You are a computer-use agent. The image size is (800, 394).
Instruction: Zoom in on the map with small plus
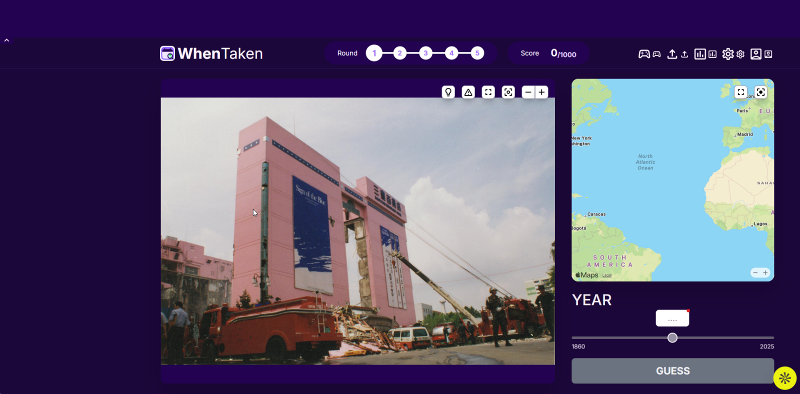tap(765, 273)
